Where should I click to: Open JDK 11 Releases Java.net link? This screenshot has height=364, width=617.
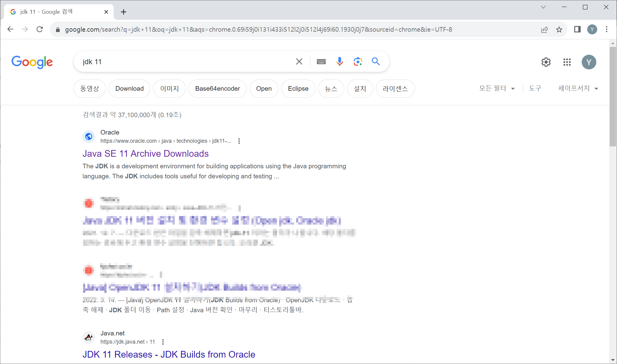169,355
